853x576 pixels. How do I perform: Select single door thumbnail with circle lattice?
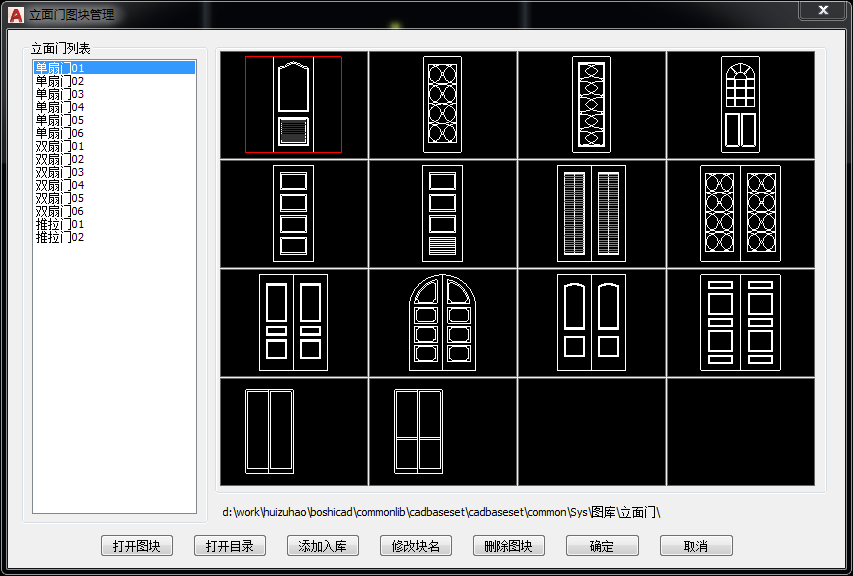click(443, 104)
